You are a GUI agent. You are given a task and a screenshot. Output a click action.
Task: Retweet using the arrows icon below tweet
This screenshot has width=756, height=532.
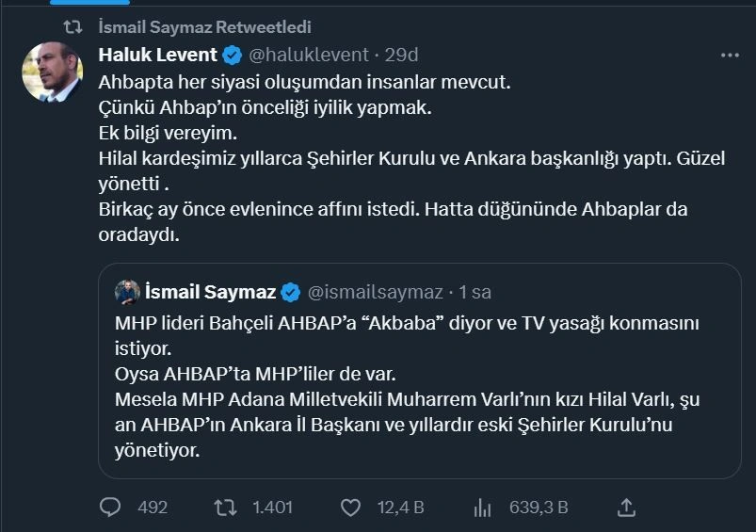click(226, 508)
